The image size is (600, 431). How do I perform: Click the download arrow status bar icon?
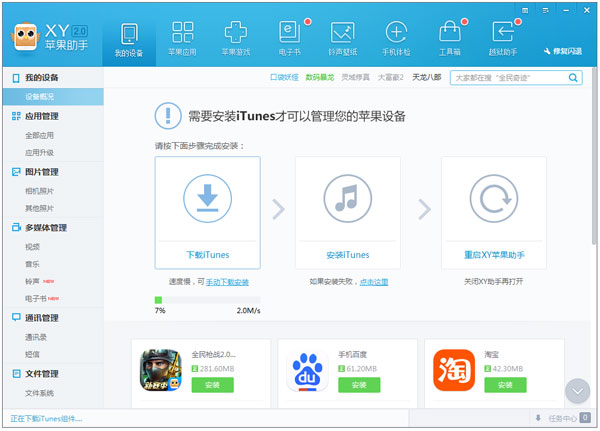[538, 418]
